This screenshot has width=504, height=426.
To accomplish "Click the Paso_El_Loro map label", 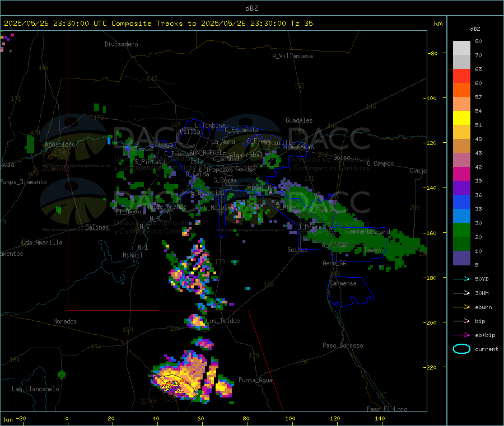I will (387, 409).
